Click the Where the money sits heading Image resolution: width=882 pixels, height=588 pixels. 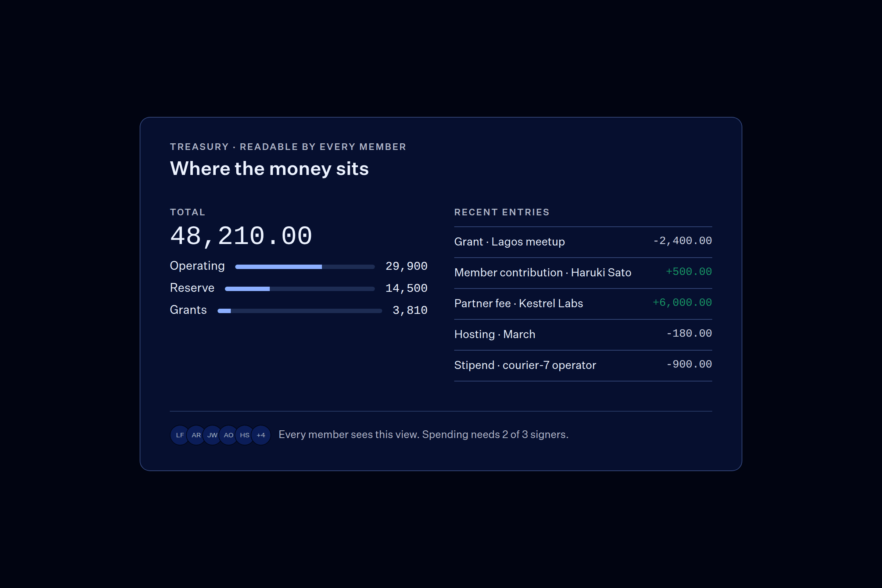click(x=269, y=169)
